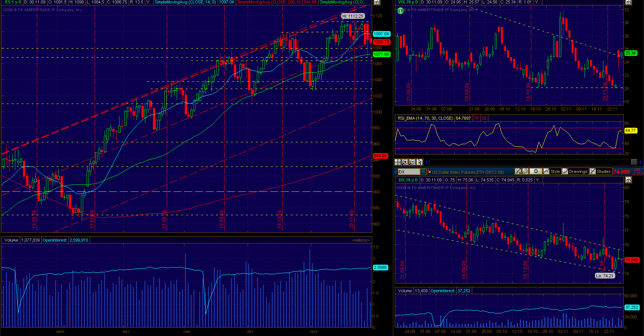Click the RSI header value 70
Viewport: 644px width, 336px height.
click(x=476, y=118)
